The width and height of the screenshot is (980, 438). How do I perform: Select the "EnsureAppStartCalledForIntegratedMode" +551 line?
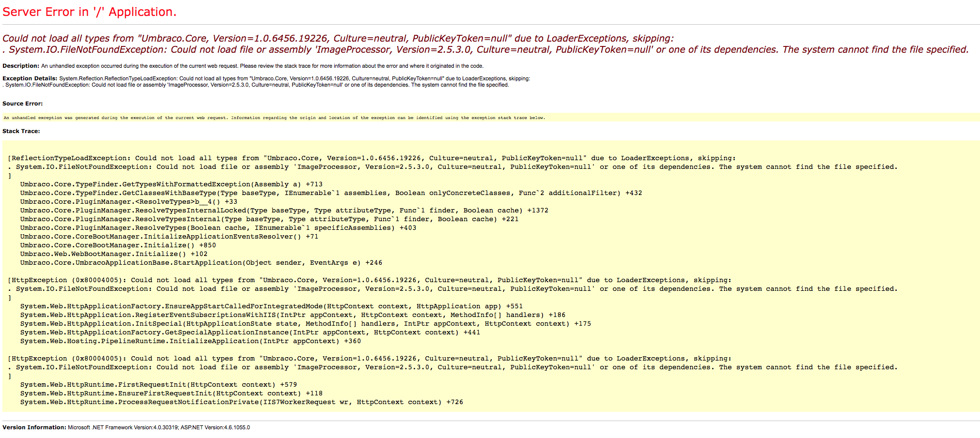tap(271, 306)
